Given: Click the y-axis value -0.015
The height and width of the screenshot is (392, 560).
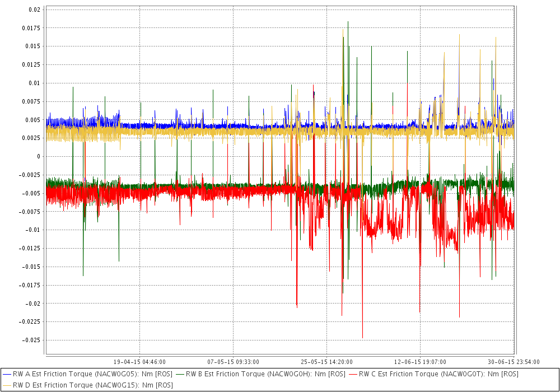Looking at the screenshot, I should coord(31,267).
